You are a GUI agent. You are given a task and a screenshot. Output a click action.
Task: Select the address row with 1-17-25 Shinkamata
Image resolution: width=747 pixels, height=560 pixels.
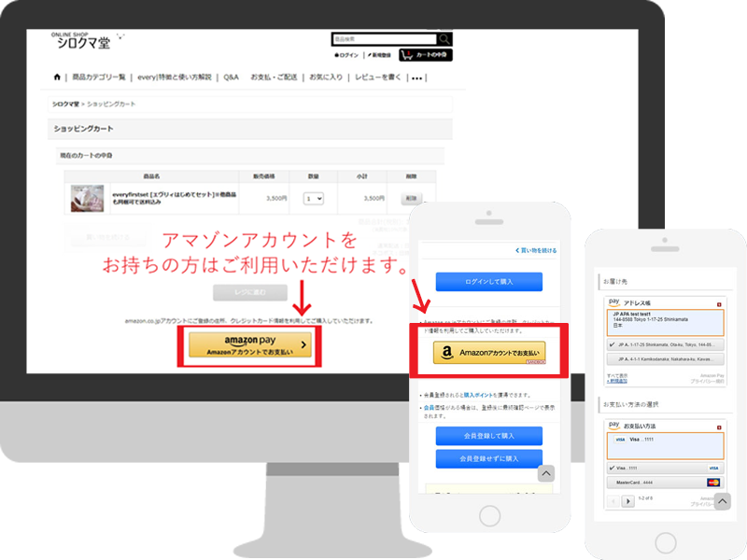(666, 344)
